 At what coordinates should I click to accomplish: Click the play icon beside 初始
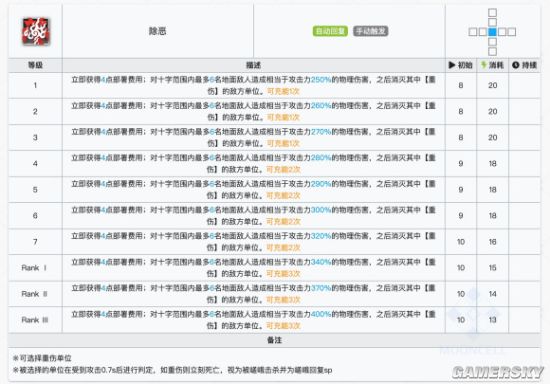452,65
